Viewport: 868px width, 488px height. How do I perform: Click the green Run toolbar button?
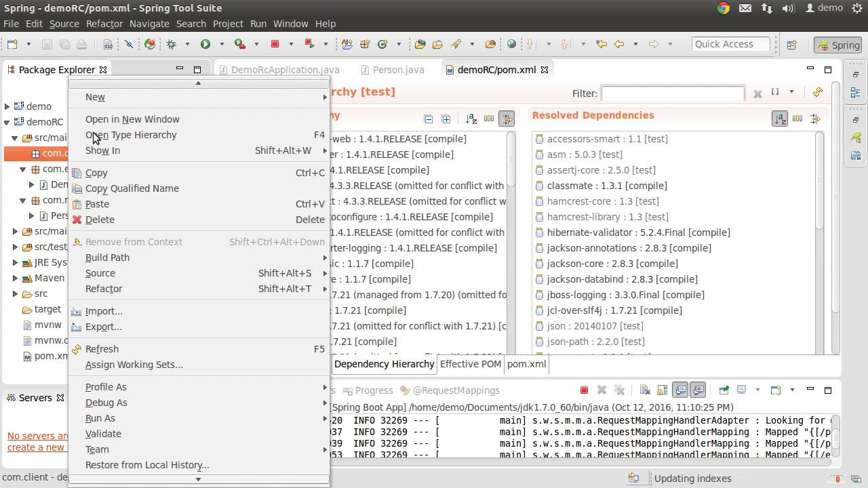205,44
